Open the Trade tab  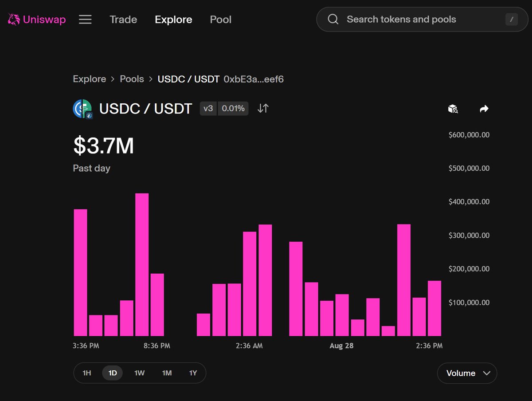[123, 20]
